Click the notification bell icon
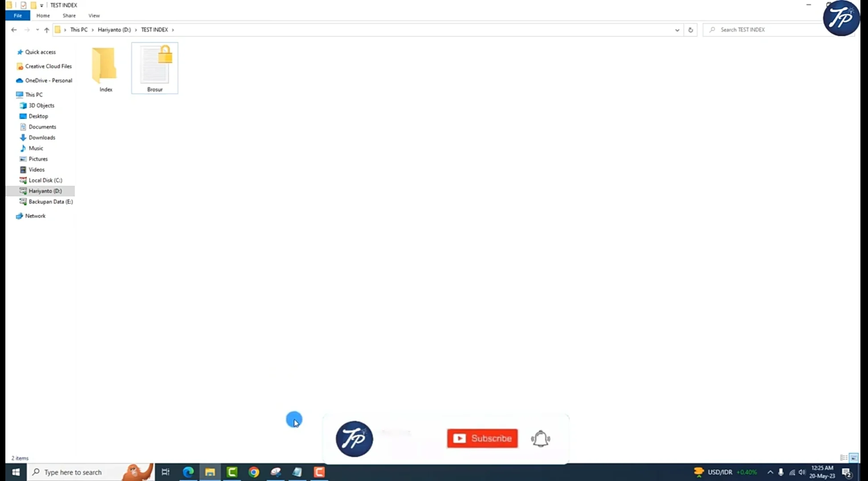 (541, 439)
